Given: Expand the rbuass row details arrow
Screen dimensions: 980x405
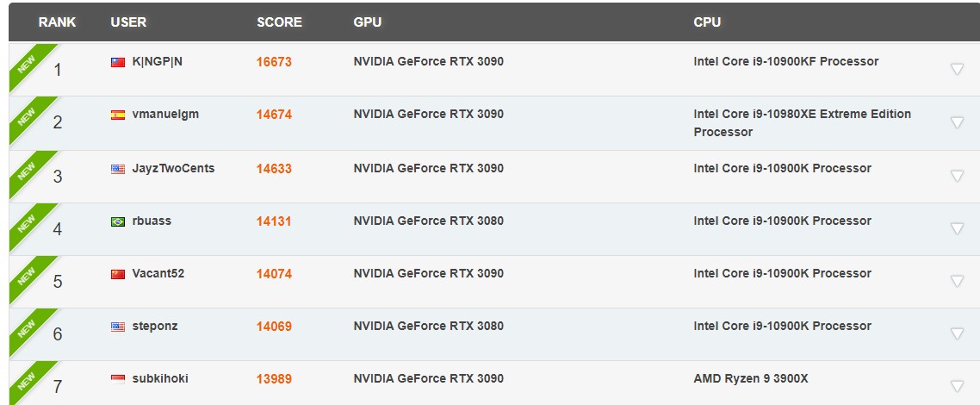Looking at the screenshot, I should (957, 228).
